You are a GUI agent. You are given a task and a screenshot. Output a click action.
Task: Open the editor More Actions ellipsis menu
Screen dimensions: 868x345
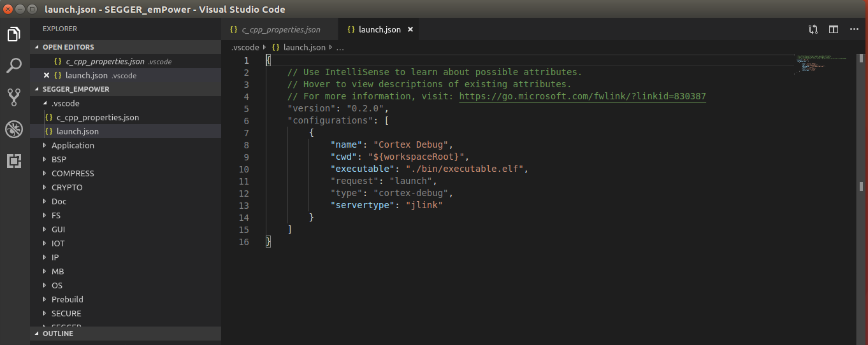pos(854,29)
